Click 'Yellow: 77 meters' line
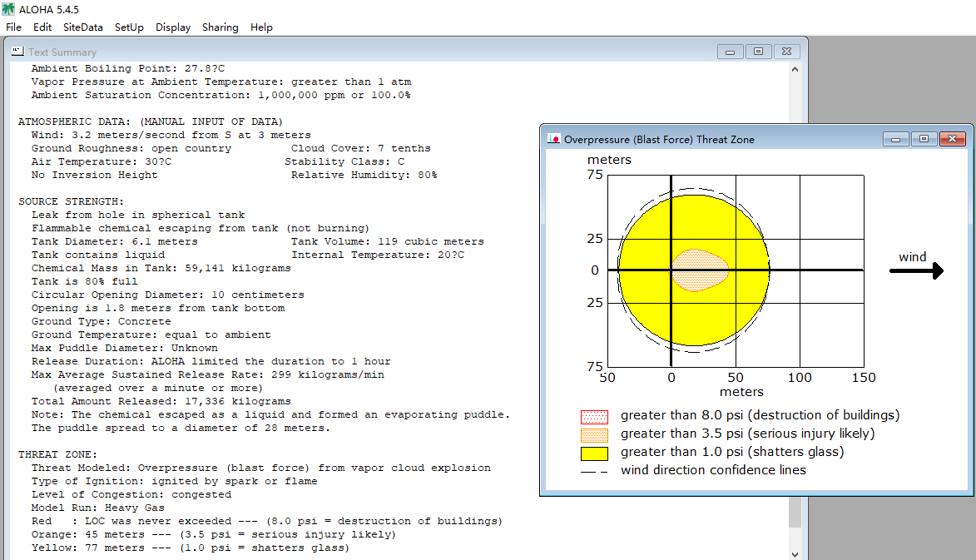Screen dimensions: 976x560 (191, 548)
